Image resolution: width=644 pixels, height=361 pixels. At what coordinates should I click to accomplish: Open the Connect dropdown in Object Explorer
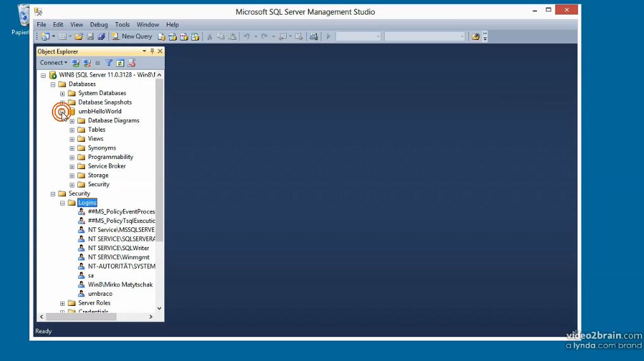click(53, 63)
